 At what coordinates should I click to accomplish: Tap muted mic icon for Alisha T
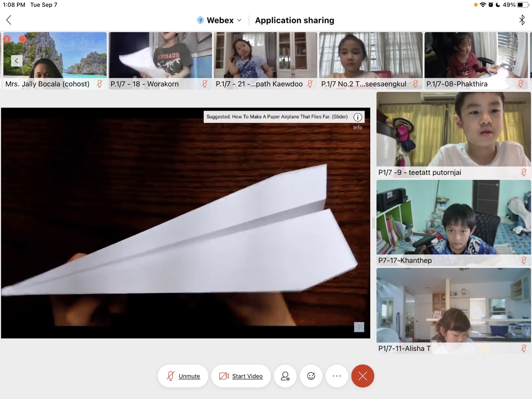tap(524, 348)
